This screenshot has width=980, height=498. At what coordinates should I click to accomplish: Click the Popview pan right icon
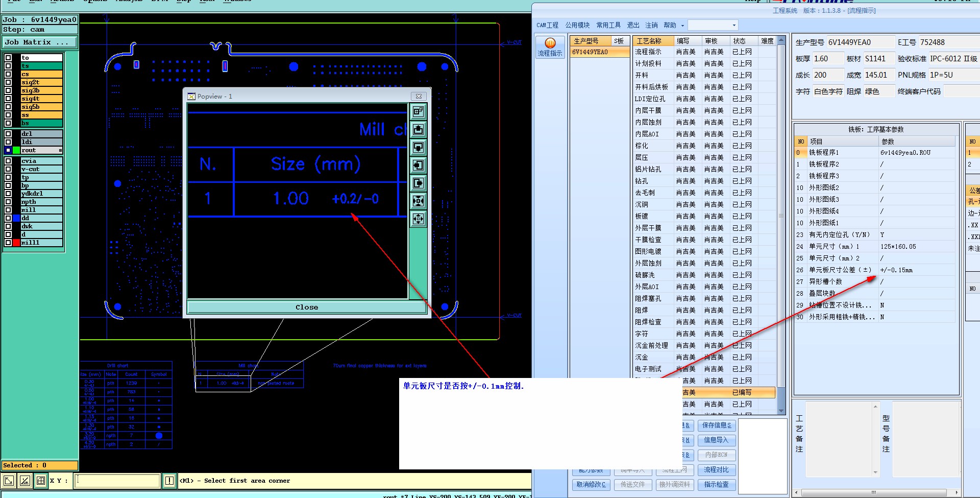tap(418, 183)
